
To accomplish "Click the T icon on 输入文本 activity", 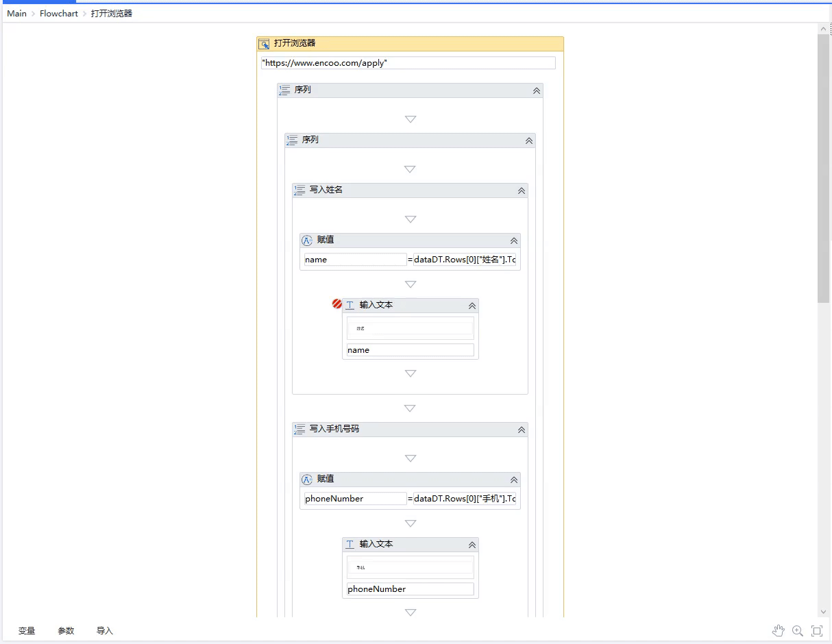I will pos(350,305).
